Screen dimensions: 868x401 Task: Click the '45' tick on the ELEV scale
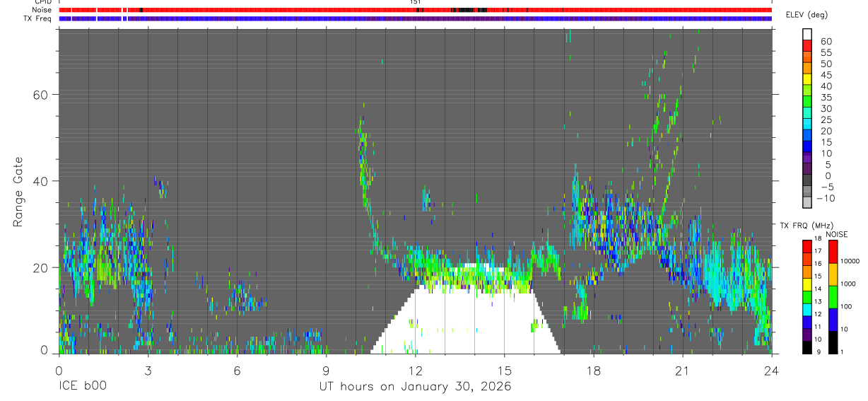coord(826,75)
